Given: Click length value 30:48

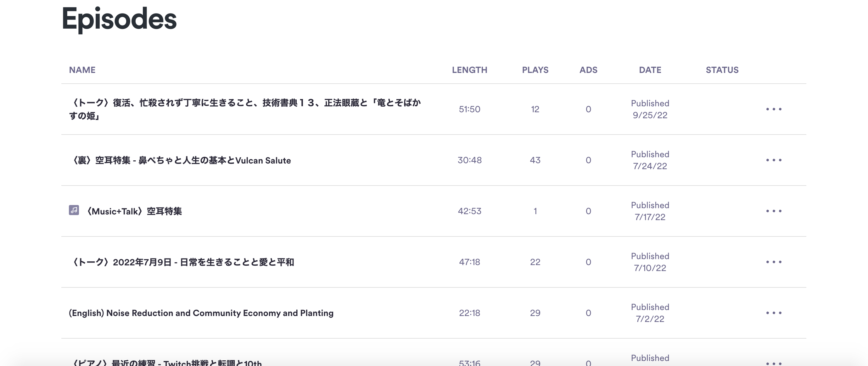Looking at the screenshot, I should [469, 160].
